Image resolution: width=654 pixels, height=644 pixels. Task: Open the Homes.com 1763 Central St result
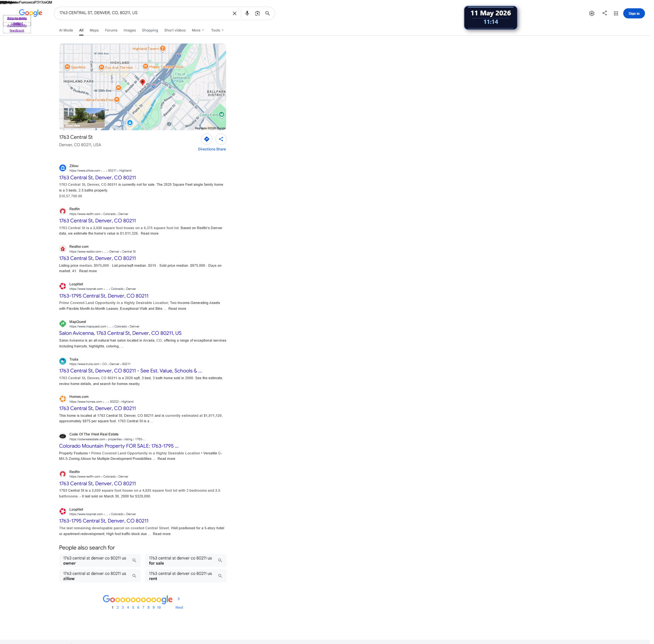point(97,408)
